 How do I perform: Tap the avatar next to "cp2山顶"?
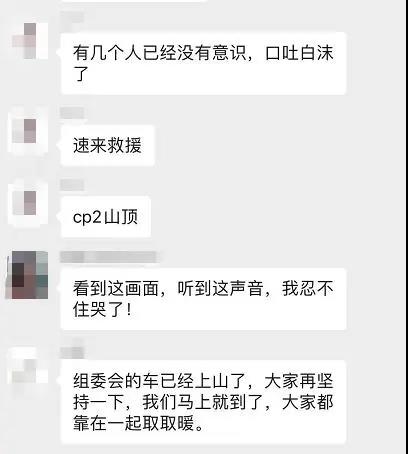pos(28,203)
